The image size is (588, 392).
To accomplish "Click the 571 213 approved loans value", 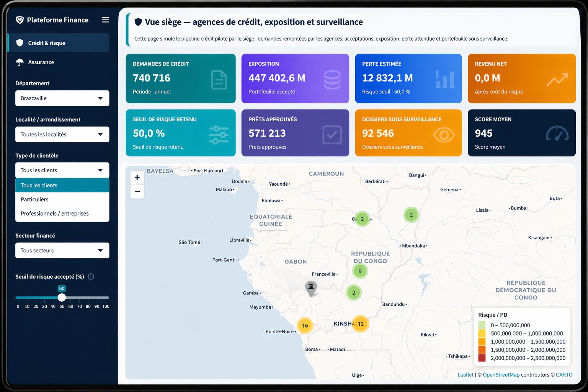I will click(267, 133).
